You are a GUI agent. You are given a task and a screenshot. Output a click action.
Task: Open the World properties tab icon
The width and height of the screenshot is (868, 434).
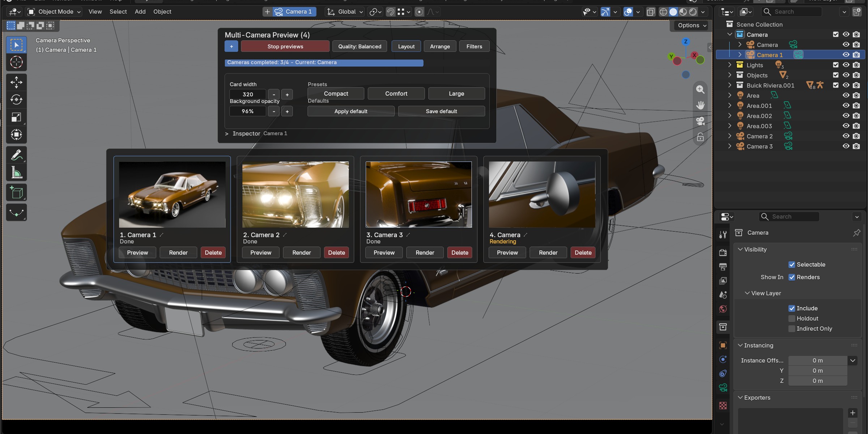723,309
